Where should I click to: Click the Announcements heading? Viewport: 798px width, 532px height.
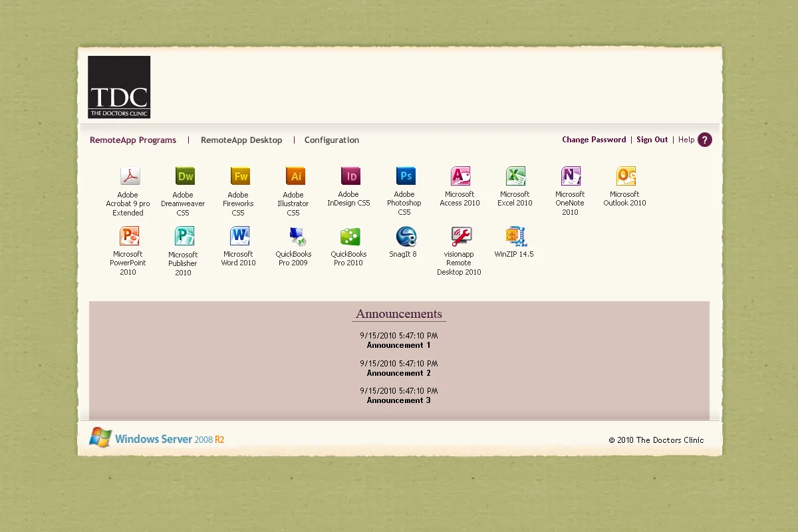tap(399, 314)
